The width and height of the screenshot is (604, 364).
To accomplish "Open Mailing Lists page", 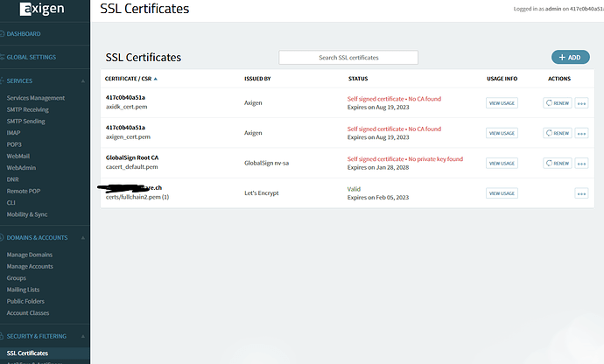I will click(x=23, y=290).
